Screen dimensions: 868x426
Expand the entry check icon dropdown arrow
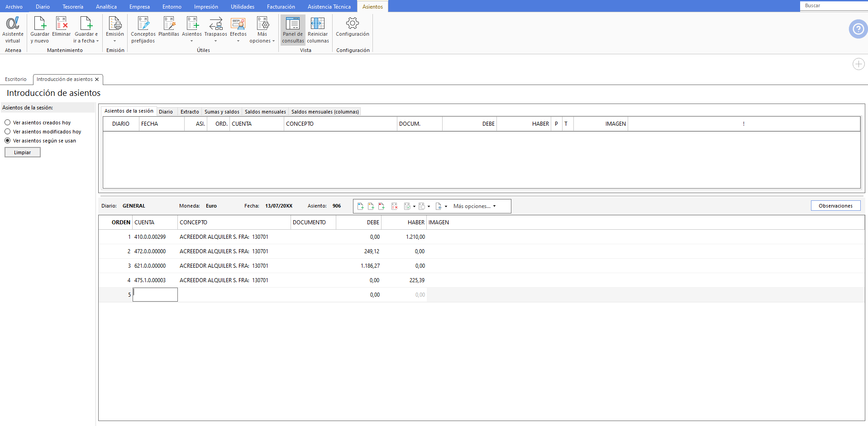click(x=414, y=206)
